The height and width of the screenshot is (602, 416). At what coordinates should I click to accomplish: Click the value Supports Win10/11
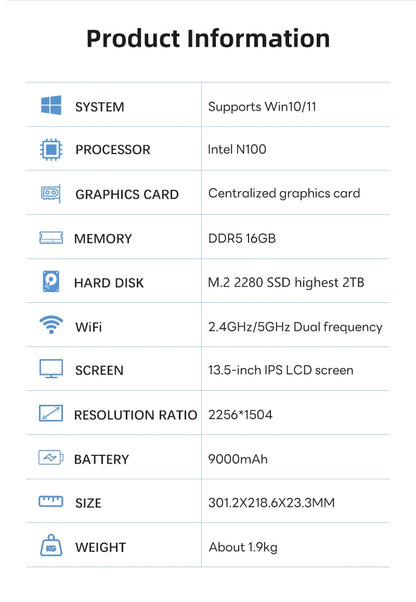[262, 106]
